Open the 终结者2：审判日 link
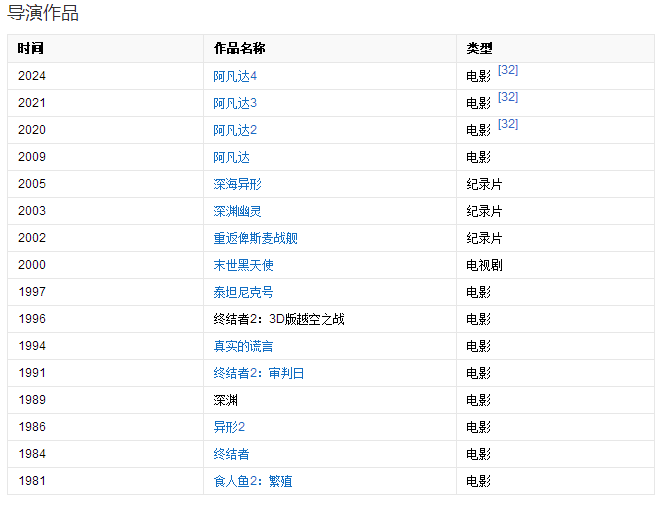This screenshot has height=507, width=668. [258, 373]
